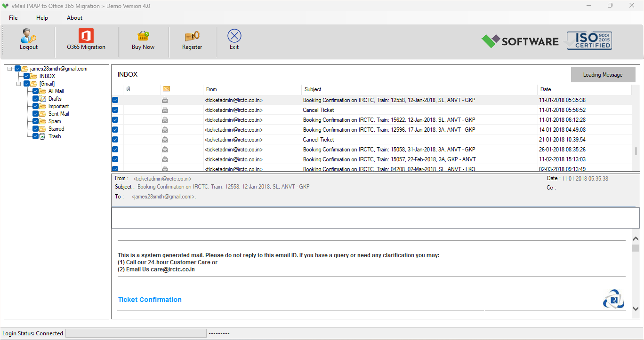
Task: Click mail icon in 05:35:38 email row
Action: (165, 100)
